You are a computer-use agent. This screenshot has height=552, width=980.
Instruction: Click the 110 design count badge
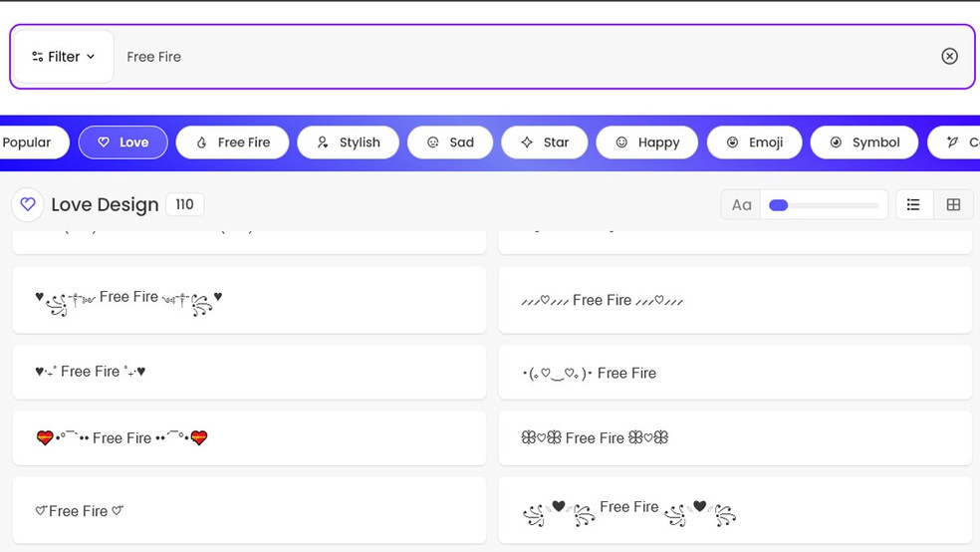pos(184,204)
